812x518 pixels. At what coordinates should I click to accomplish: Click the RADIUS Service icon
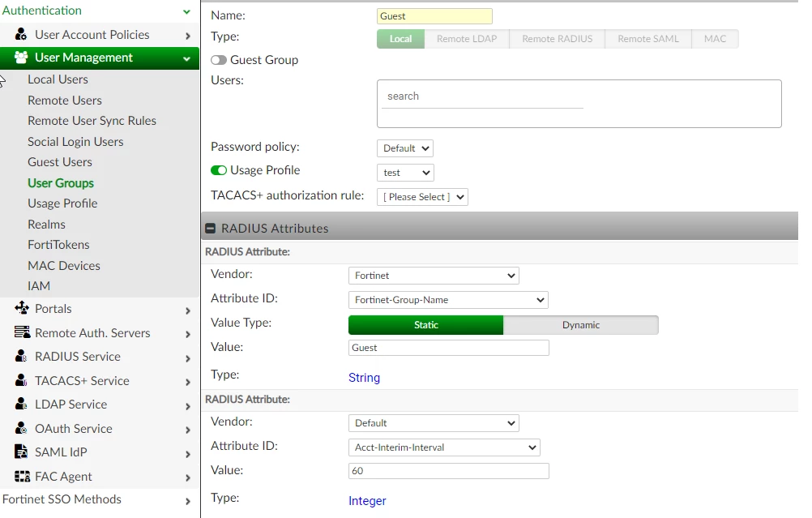[x=21, y=357]
